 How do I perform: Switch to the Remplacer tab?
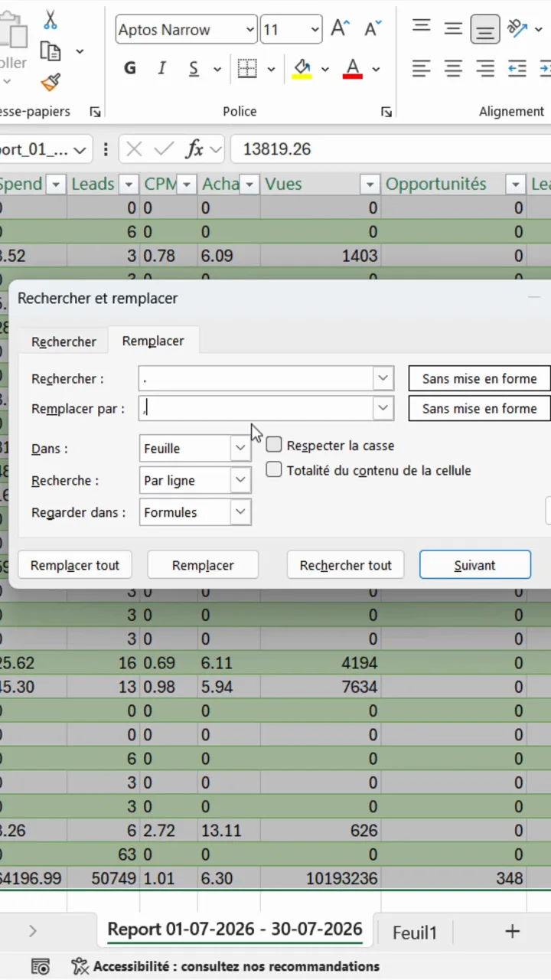tap(153, 341)
